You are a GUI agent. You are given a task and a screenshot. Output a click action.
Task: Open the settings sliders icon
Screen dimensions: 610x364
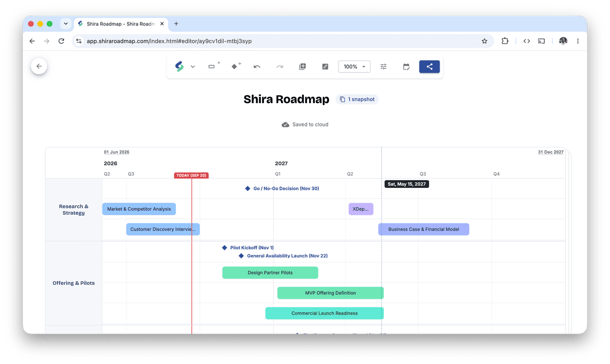384,67
